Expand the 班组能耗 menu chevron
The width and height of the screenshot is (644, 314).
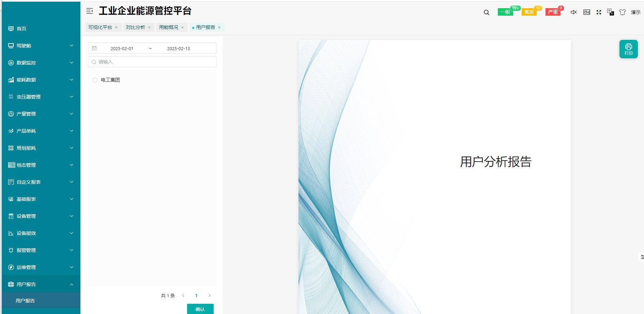tap(72, 148)
